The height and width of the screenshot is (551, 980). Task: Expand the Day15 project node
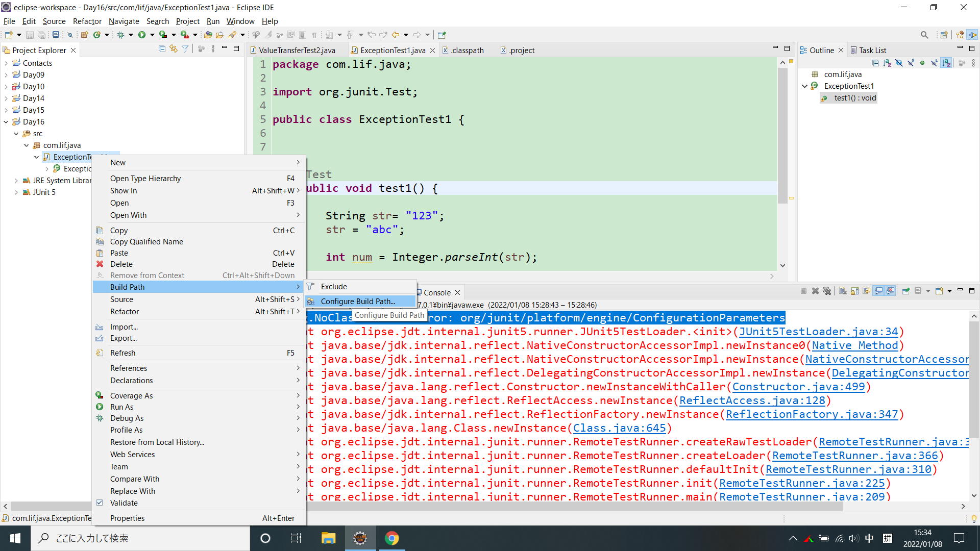(6, 110)
